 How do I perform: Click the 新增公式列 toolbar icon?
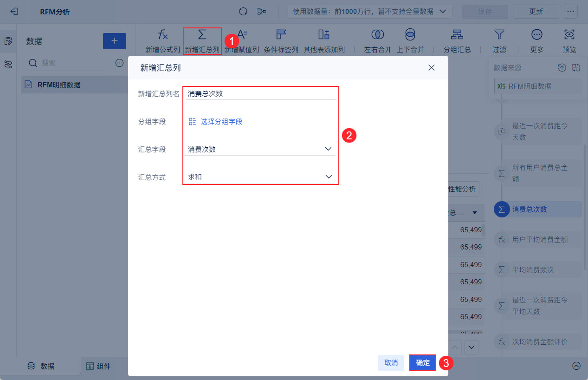tap(163, 41)
